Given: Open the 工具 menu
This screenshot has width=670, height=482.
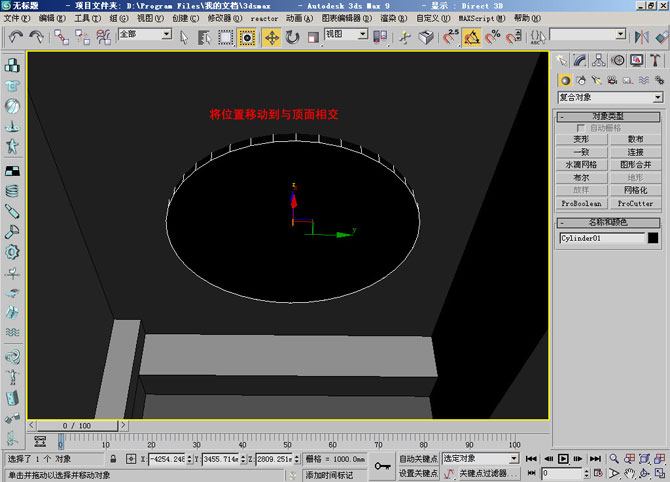Looking at the screenshot, I should coord(88,18).
